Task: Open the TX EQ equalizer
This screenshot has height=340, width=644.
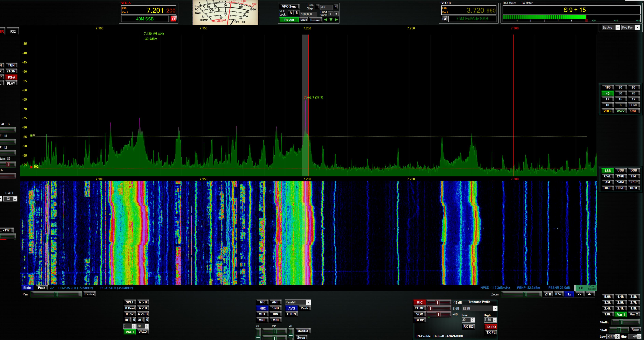Action: [x=491, y=327]
